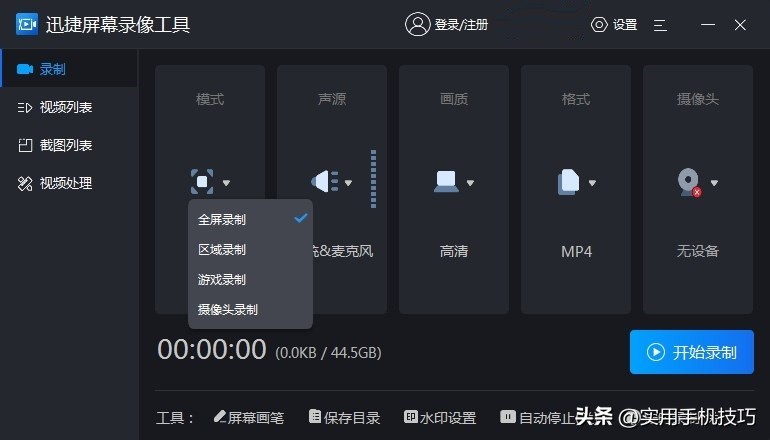Click the file format icon

pyautogui.click(x=569, y=182)
